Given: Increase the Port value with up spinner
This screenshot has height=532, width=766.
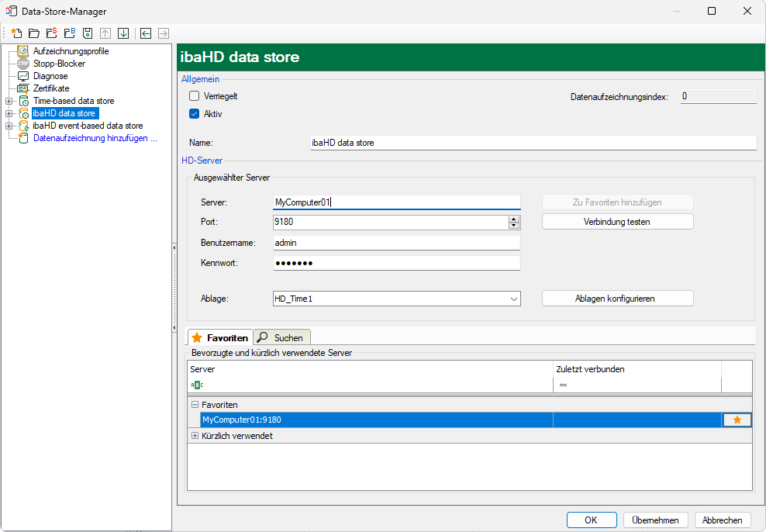Looking at the screenshot, I should tap(513, 219).
